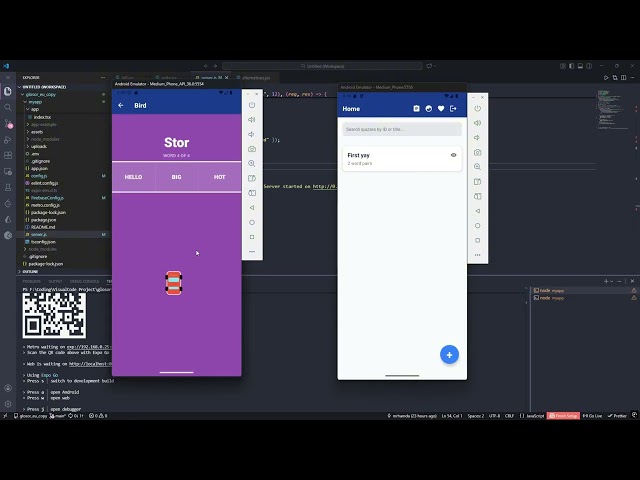The height and width of the screenshot is (480, 640).
Task: Choose BIG answer in Bird quiz
Action: 176,177
